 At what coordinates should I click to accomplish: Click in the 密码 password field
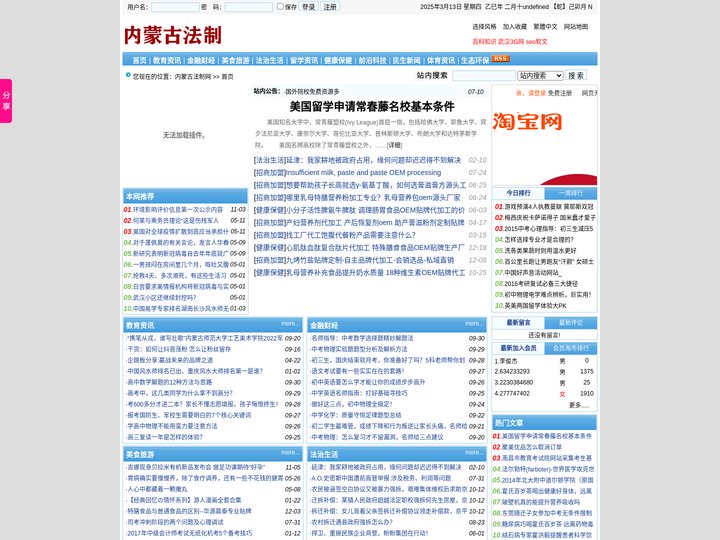pyautogui.click(x=248, y=7)
